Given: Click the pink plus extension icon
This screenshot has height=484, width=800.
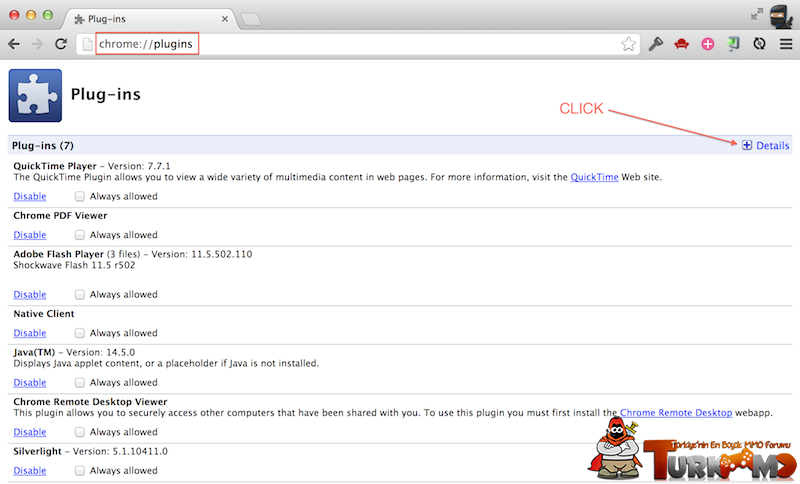Looking at the screenshot, I should (x=708, y=44).
